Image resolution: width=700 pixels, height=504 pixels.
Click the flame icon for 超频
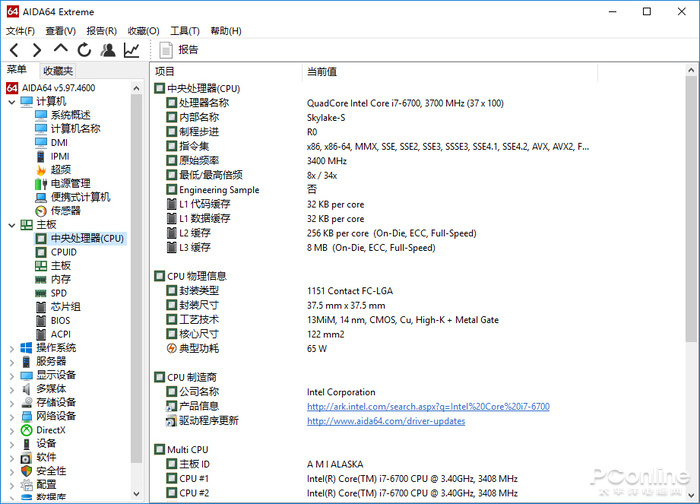pyautogui.click(x=41, y=170)
